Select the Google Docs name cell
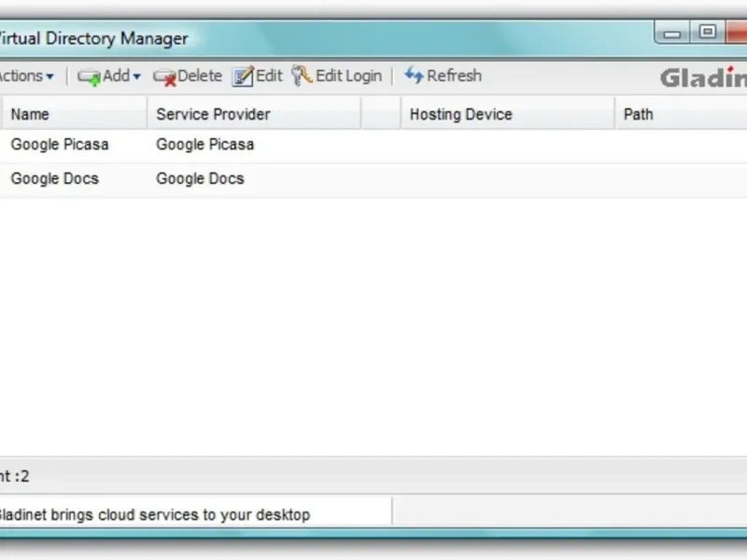747x560 pixels. 55,178
